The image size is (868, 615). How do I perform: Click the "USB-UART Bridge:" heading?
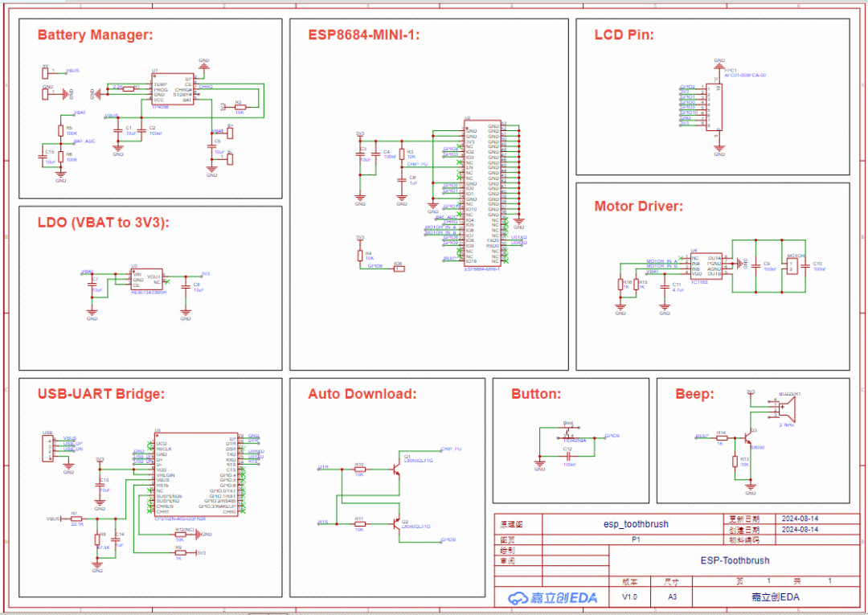(100, 394)
